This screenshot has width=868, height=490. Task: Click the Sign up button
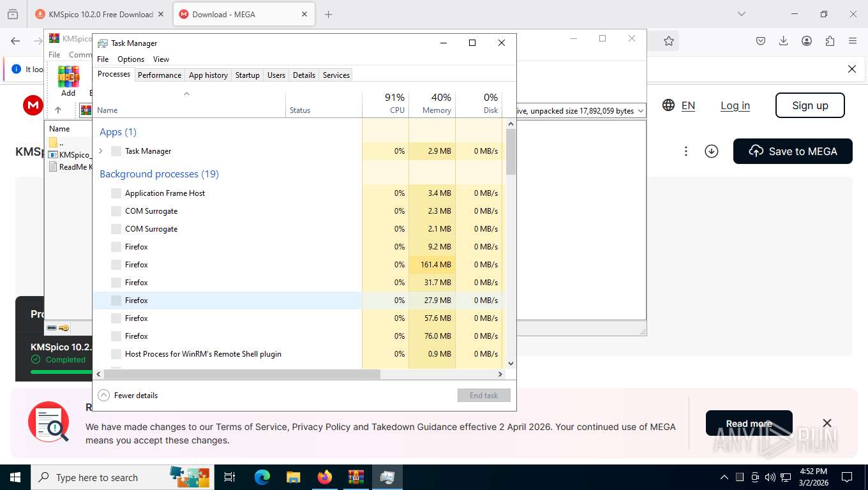click(x=810, y=105)
